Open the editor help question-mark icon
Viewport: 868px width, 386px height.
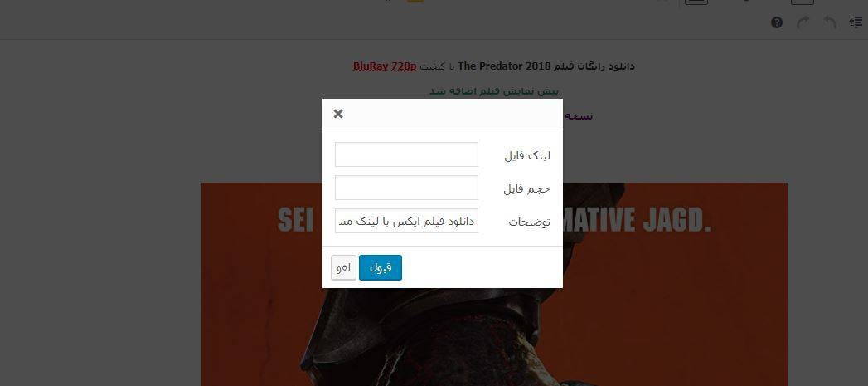tap(777, 22)
